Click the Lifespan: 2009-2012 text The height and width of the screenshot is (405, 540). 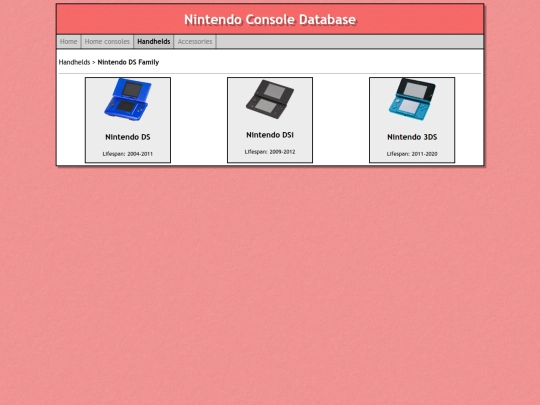[270, 152]
